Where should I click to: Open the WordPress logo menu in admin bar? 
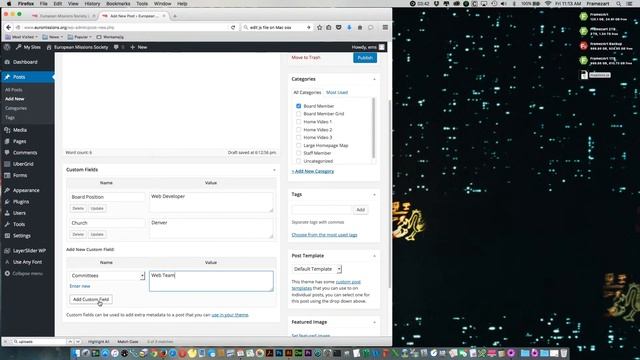point(7,47)
